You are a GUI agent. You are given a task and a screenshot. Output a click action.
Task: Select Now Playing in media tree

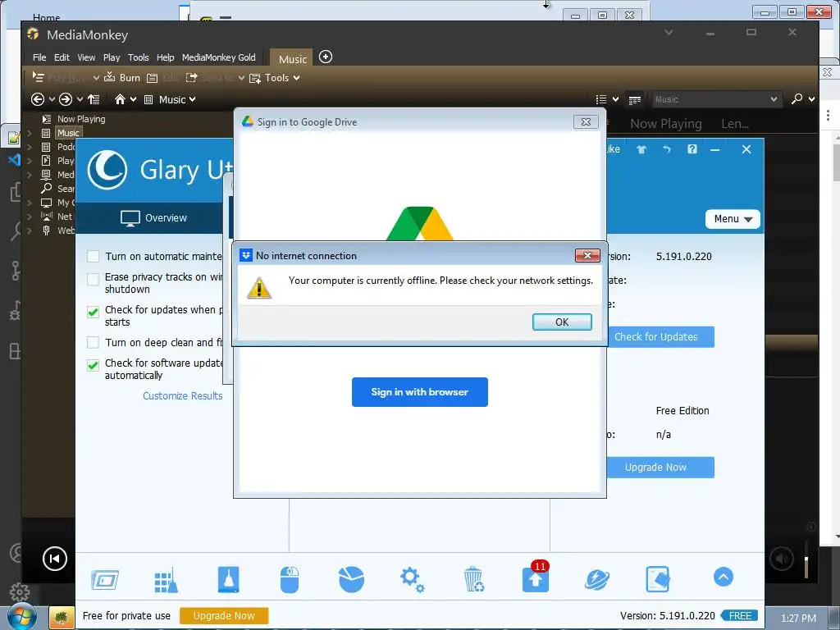coord(81,119)
